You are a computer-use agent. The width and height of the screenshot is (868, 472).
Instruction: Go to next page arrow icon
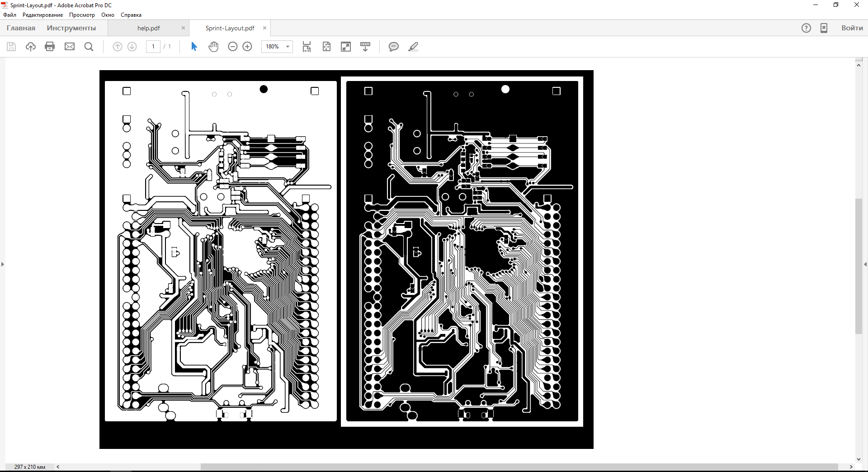click(x=132, y=47)
